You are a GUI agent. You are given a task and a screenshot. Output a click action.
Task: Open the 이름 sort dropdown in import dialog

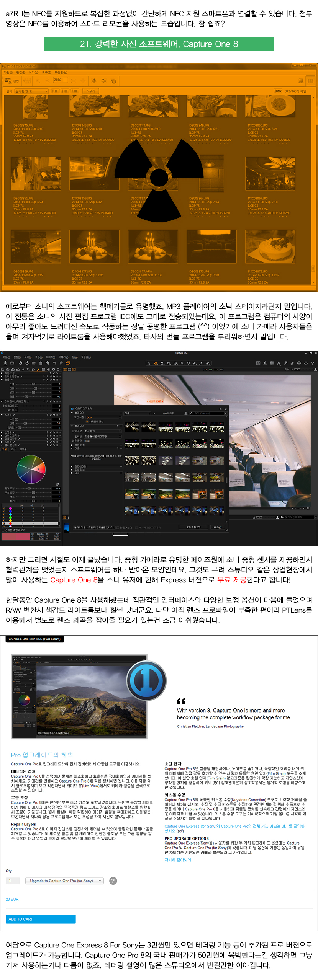tap(137, 413)
